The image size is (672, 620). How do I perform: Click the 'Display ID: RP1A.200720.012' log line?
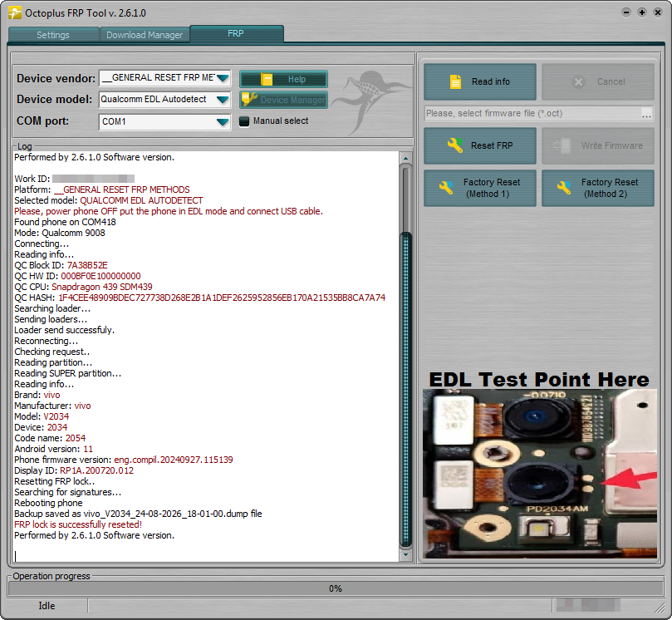point(74,470)
